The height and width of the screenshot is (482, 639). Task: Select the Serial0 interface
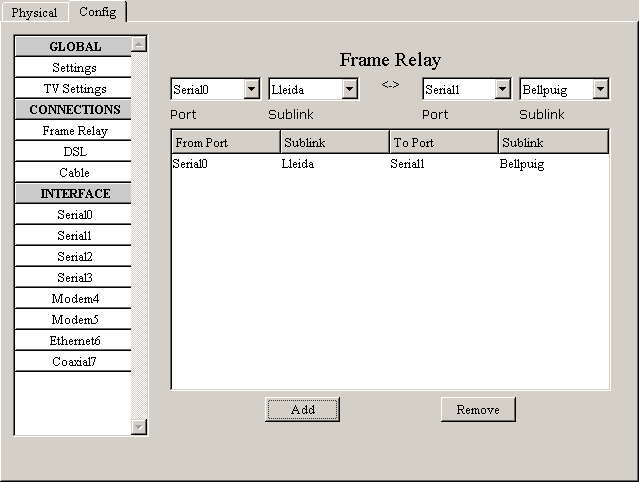74,215
